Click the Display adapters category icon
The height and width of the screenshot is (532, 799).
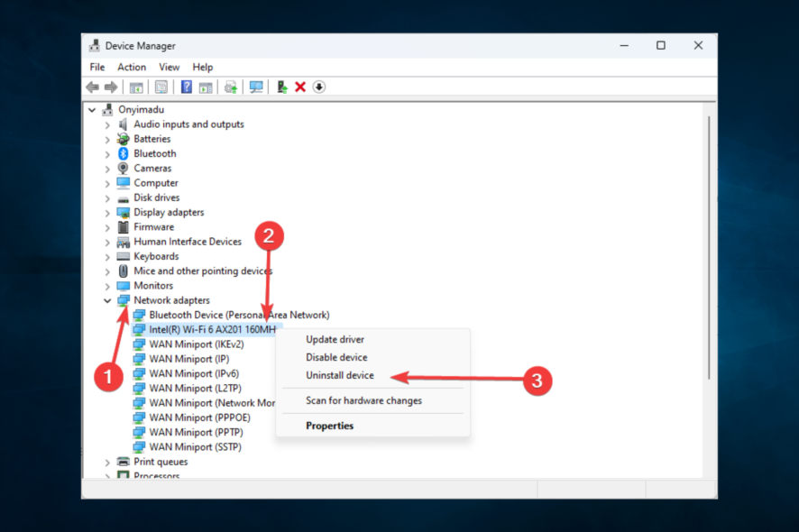[124, 212]
